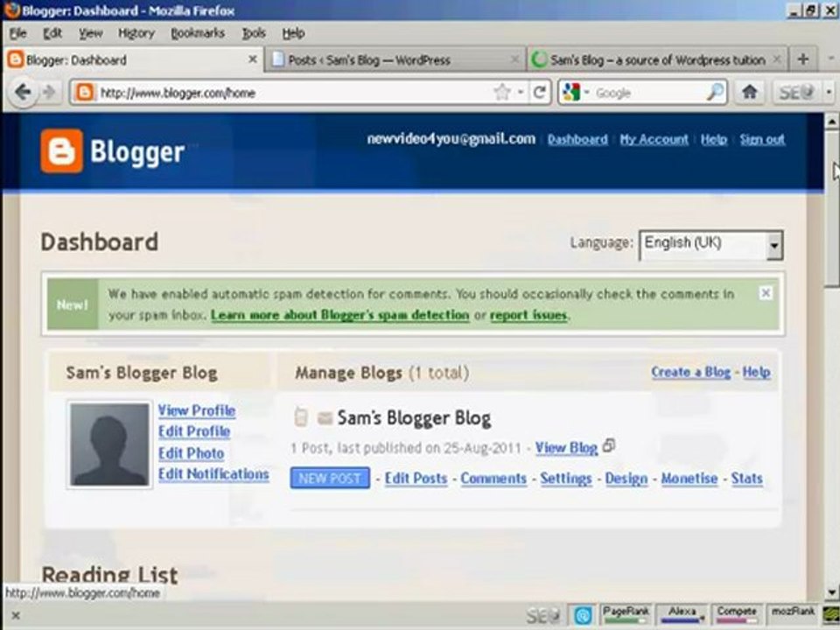Click the vertical scrollbar down arrow
This screenshot has width=840, height=630.
tap(831, 592)
